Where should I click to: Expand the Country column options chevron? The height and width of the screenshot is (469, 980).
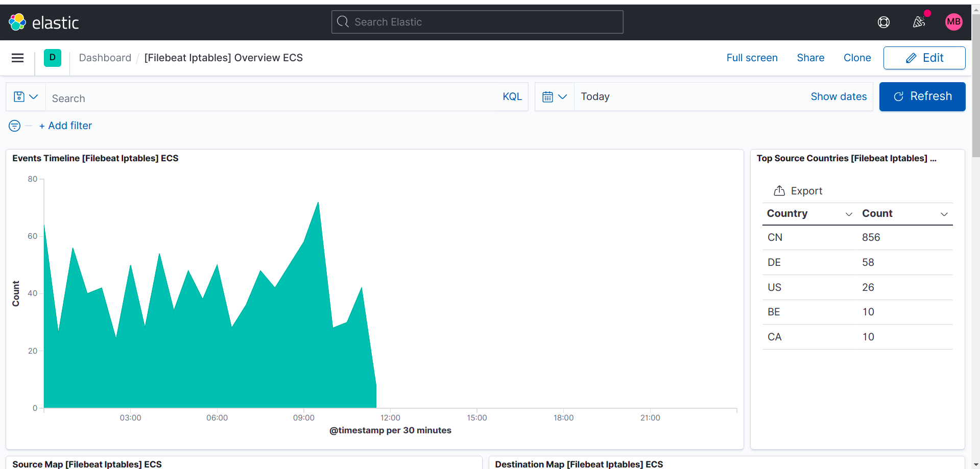tap(849, 214)
